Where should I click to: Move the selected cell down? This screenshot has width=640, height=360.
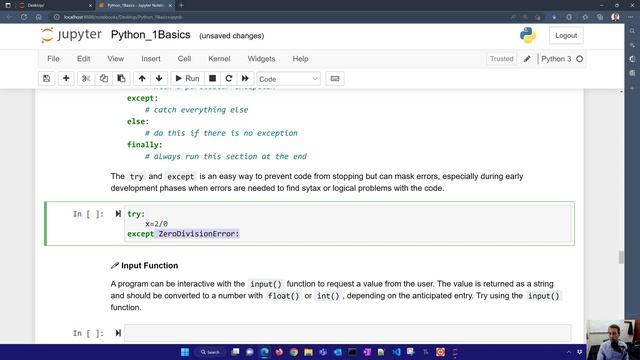tap(159, 78)
